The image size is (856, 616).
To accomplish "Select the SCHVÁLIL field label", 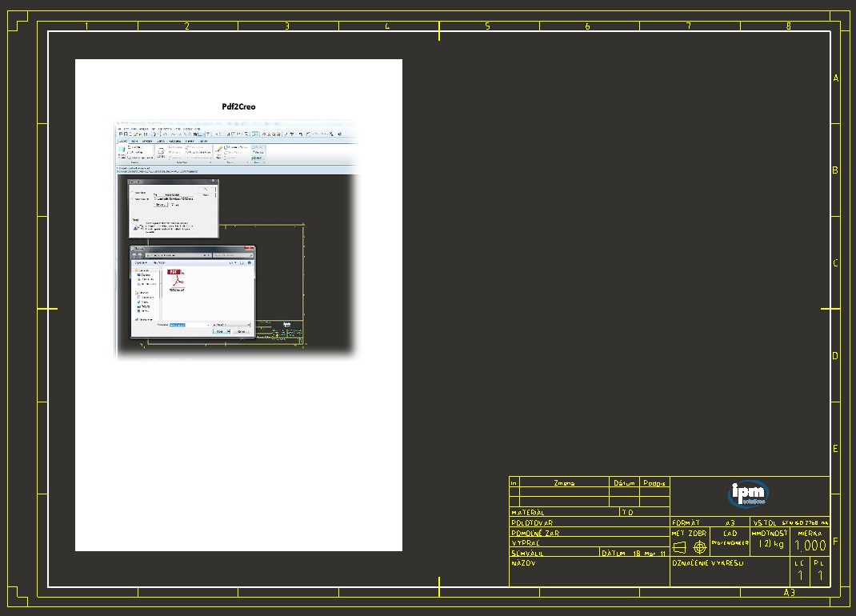I will 527,553.
